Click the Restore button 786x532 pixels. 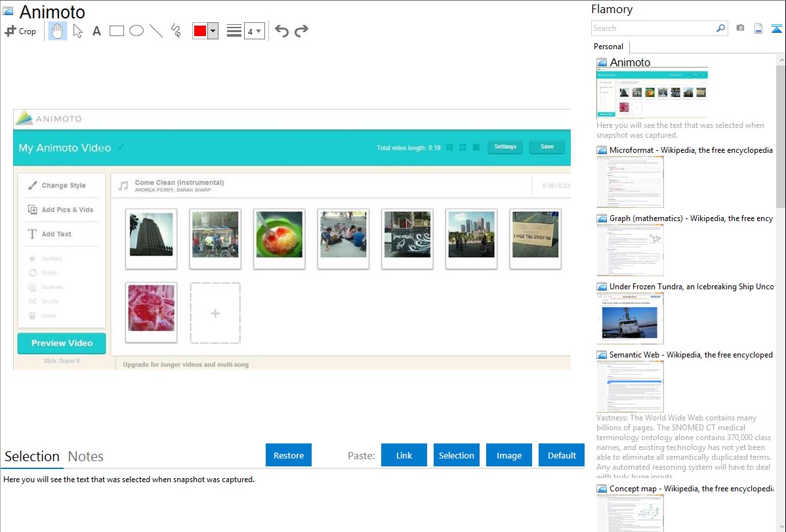pyautogui.click(x=289, y=455)
